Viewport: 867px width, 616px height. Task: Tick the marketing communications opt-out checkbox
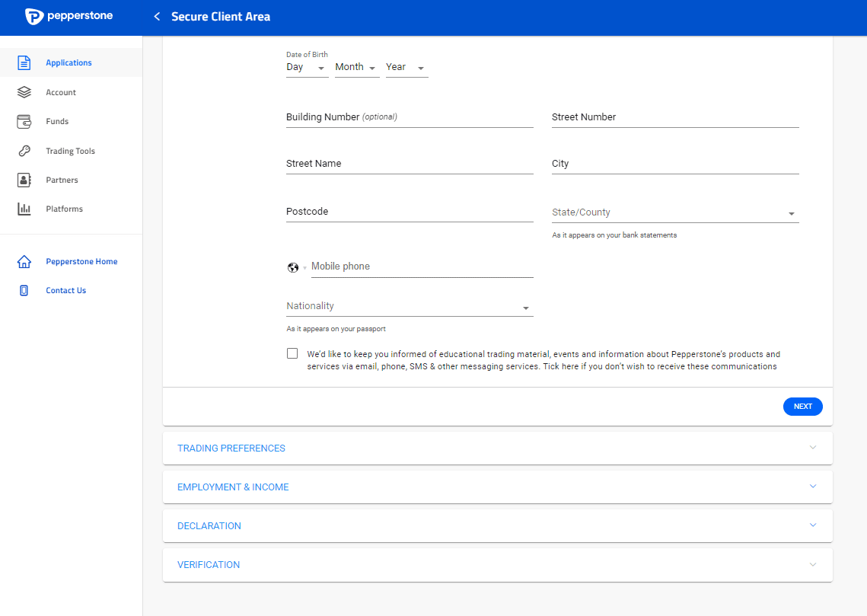(292, 353)
